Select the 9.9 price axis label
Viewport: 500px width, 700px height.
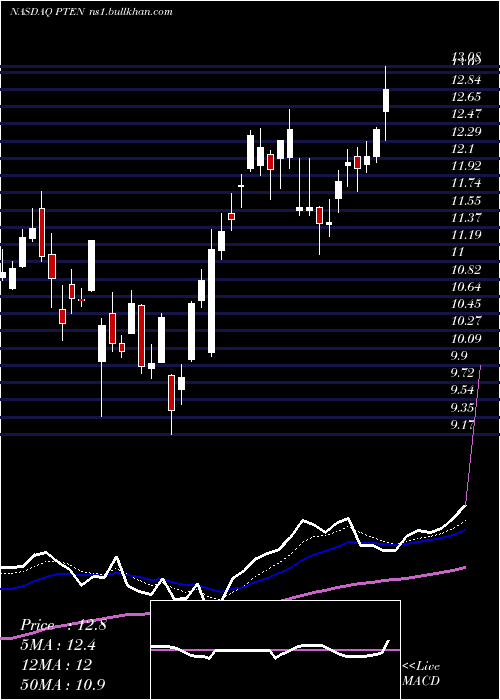[459, 356]
